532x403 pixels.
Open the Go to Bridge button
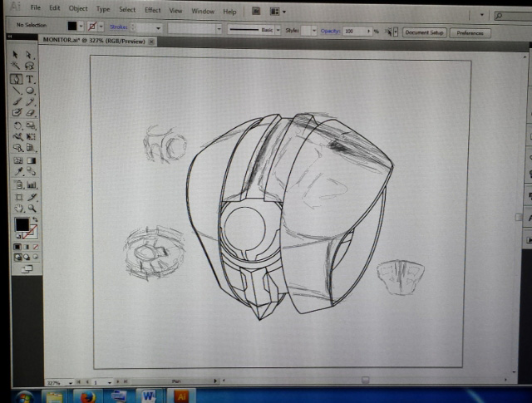coord(256,11)
